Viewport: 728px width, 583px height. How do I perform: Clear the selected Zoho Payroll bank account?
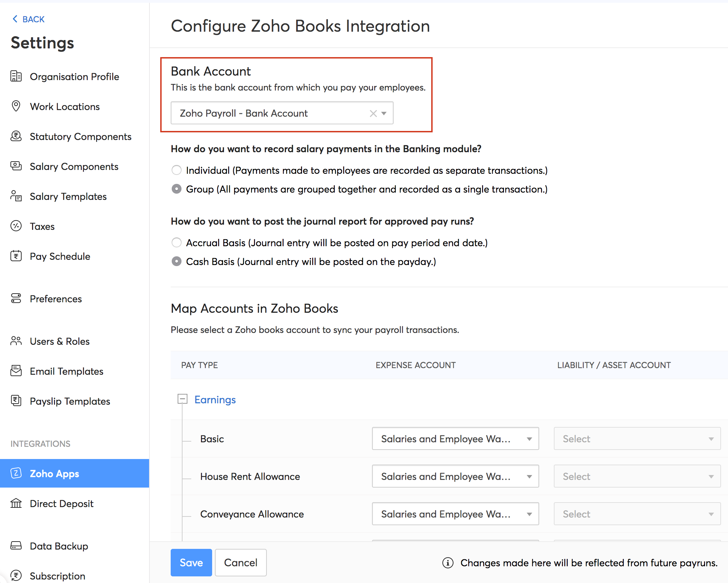pyautogui.click(x=373, y=114)
